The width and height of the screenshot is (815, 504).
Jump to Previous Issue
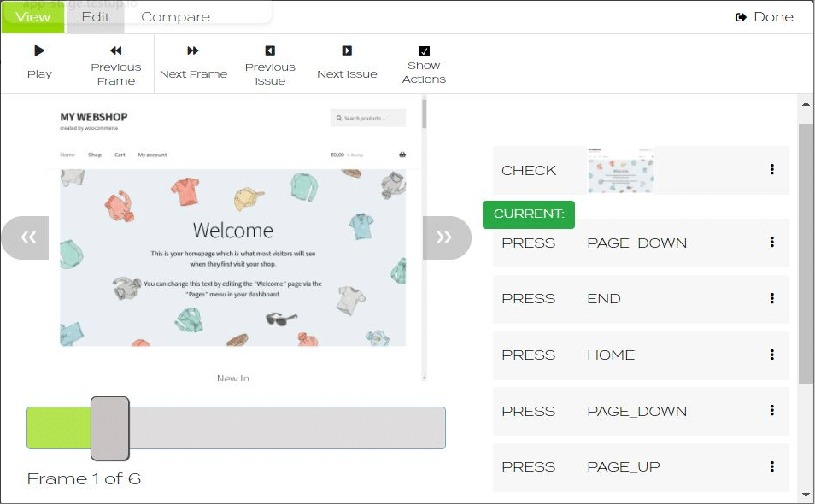(270, 65)
